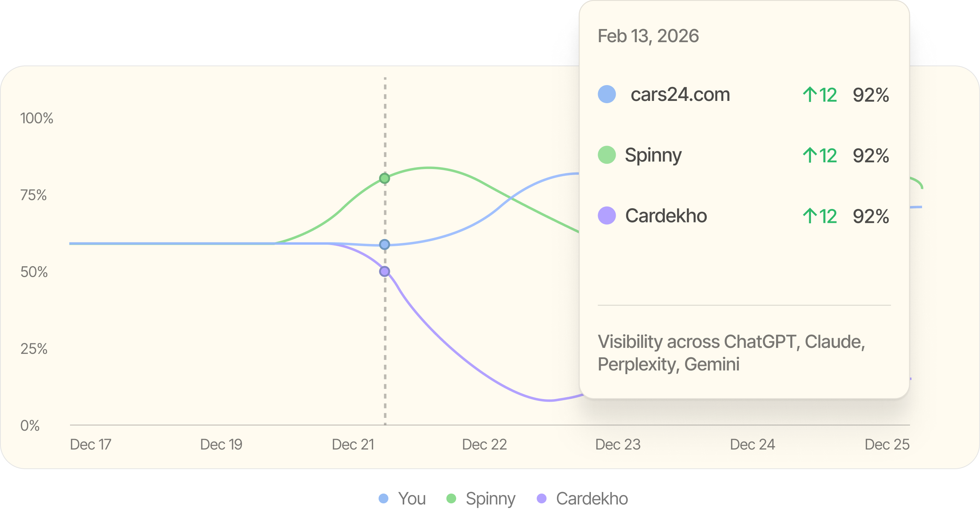Click the Feb 13, 2026 tooltip date

pos(648,36)
